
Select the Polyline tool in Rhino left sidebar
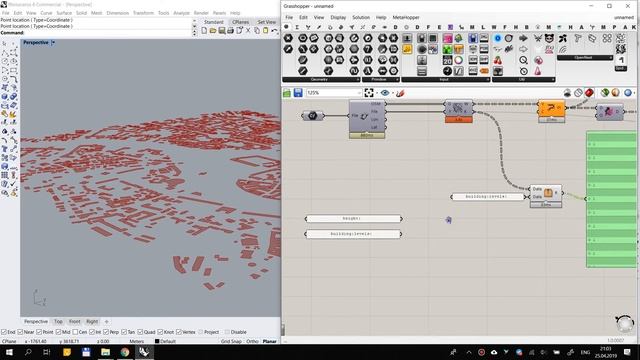(5, 53)
